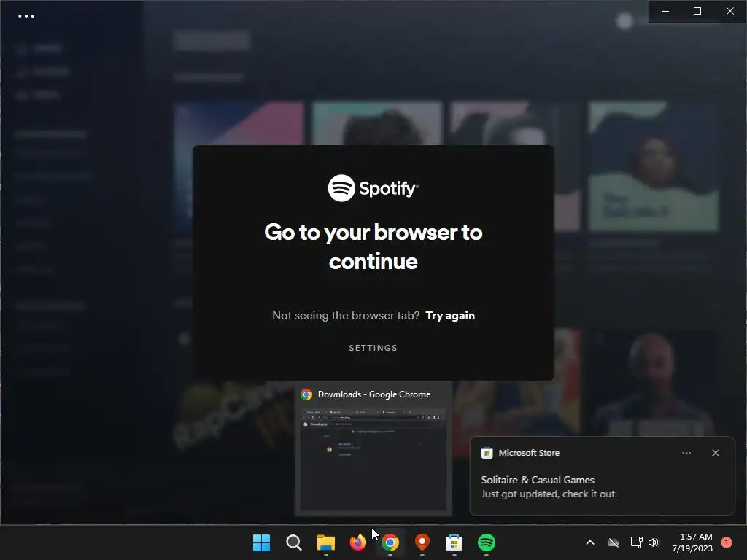The image size is (747, 560).
Task: Open taskbar Search
Action: [x=293, y=542]
